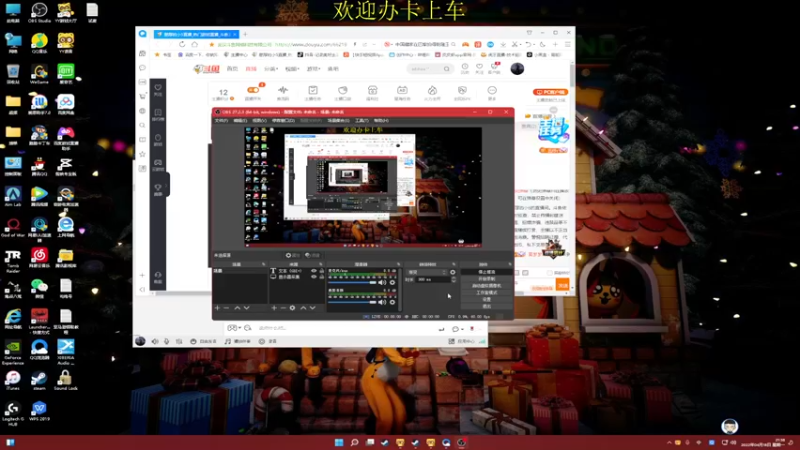Image resolution: width=800 pixels, height=450 pixels.
Task: Open OBS settings from controls
Action: pyautogui.click(x=487, y=299)
